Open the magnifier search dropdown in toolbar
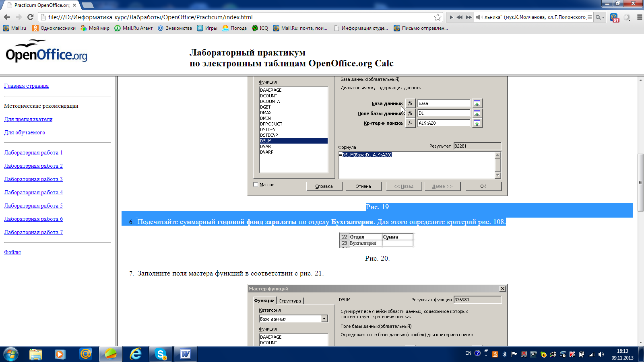 [x=600, y=17]
